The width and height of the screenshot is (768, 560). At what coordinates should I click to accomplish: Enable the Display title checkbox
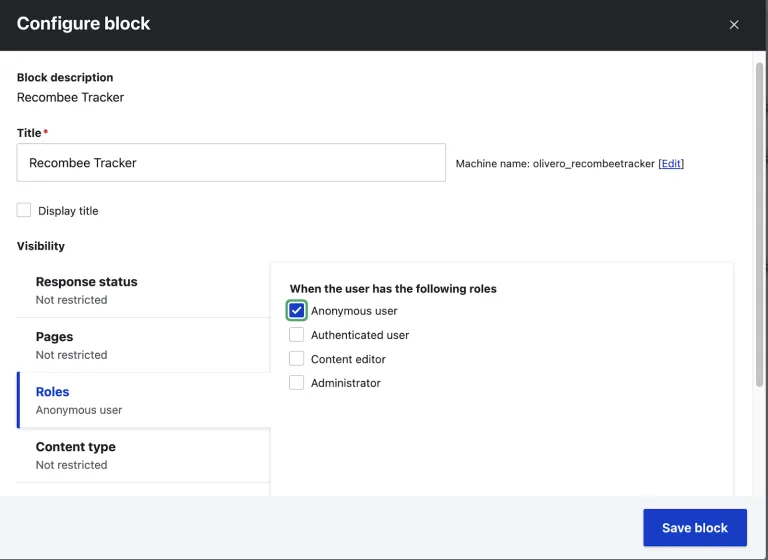(24, 210)
